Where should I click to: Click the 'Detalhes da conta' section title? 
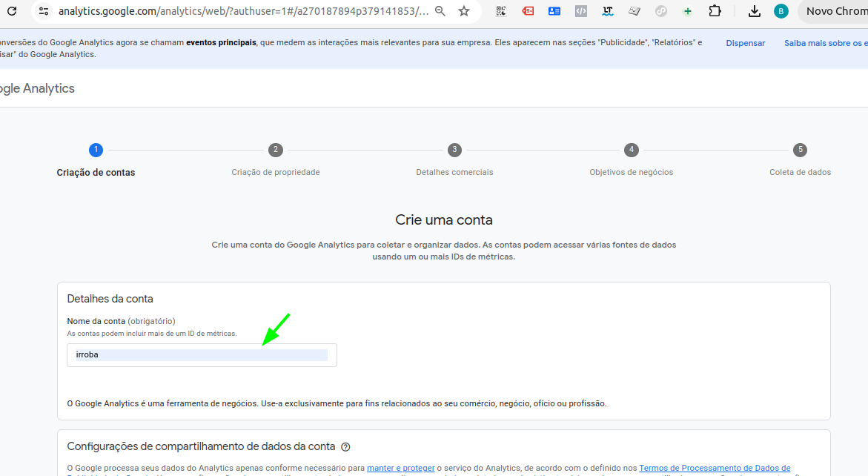tap(110, 299)
